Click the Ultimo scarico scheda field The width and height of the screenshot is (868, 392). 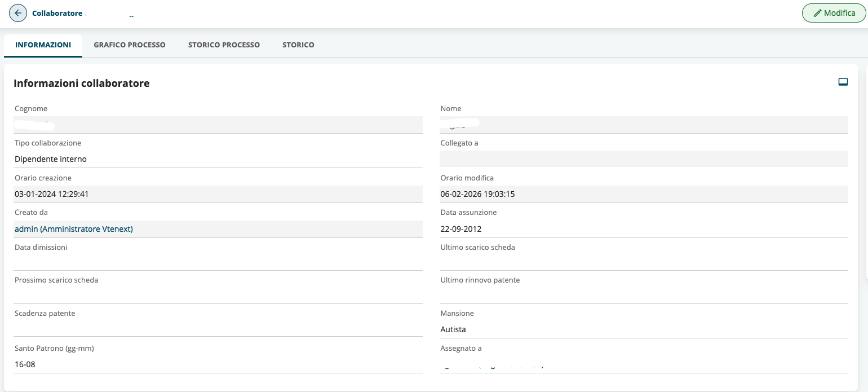pos(644,262)
